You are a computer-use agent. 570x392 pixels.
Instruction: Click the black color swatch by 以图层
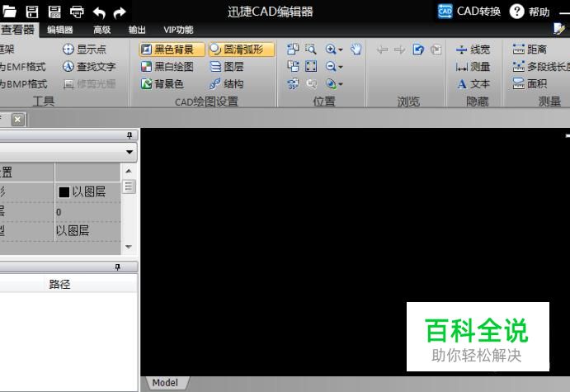64,192
